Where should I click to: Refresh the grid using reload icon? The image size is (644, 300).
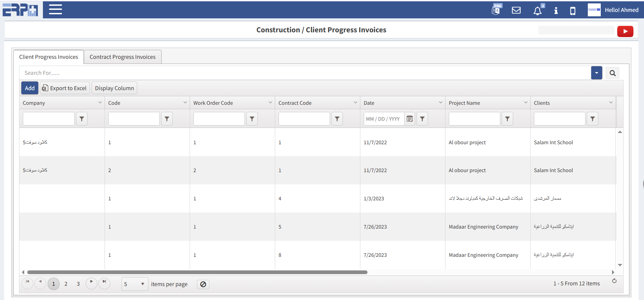click(x=614, y=281)
